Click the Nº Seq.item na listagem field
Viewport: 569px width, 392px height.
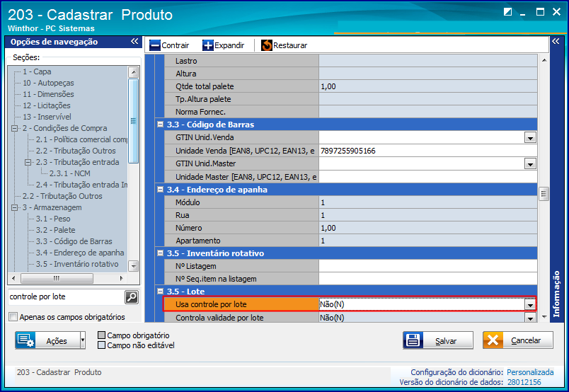(x=428, y=279)
